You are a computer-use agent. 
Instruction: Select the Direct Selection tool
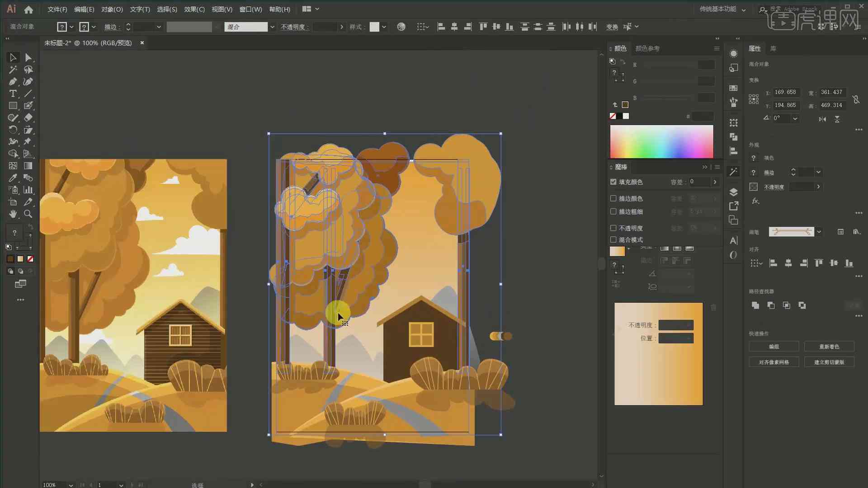click(x=28, y=57)
